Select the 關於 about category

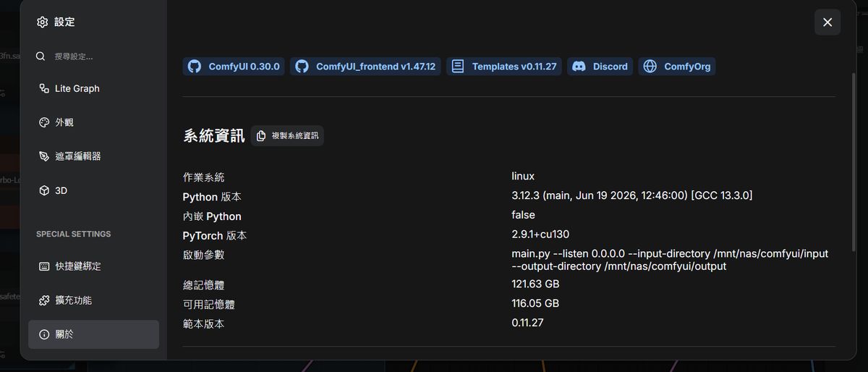pos(93,334)
